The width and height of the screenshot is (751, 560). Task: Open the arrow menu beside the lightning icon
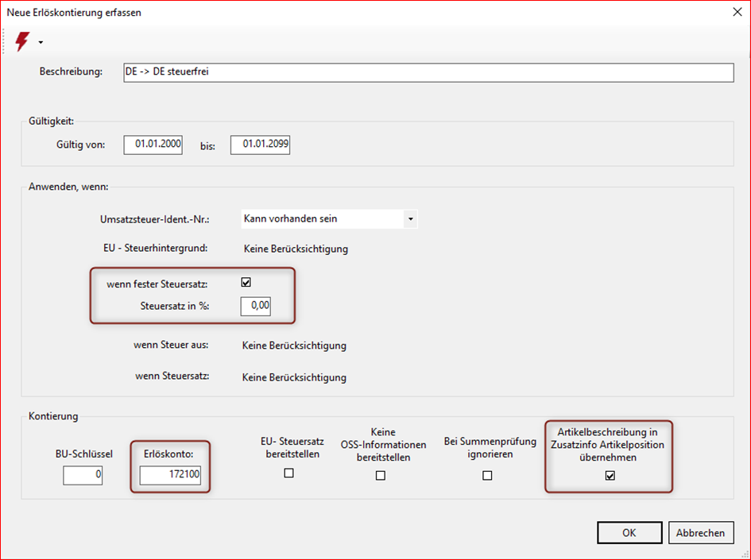tap(41, 42)
